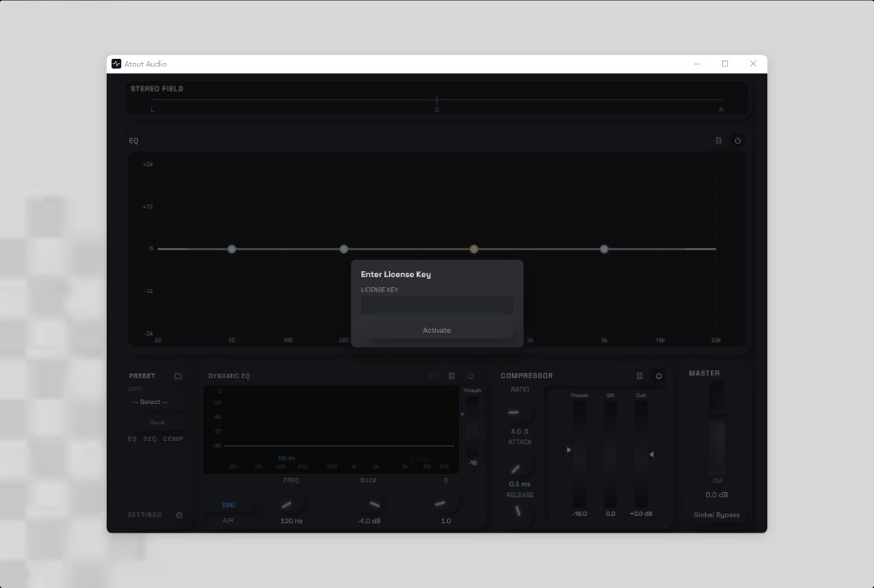The width and height of the screenshot is (874, 588).
Task: Focus the License Key input field
Action: click(436, 306)
